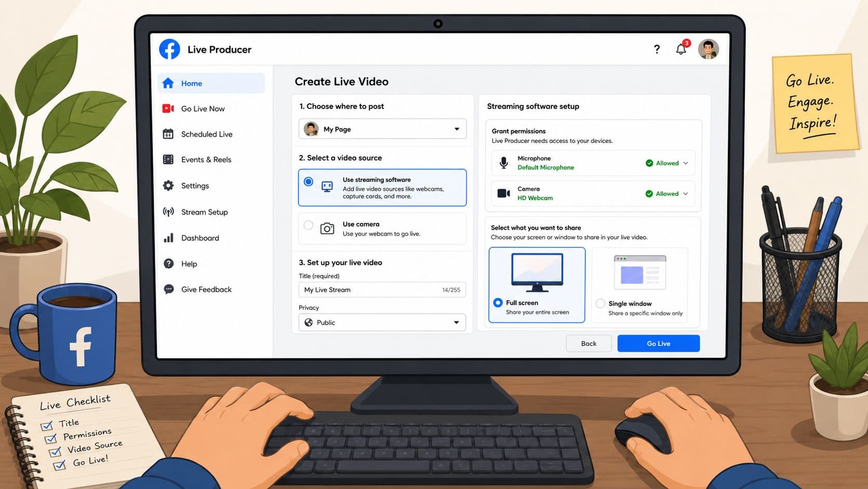Click Events & Reels film icon
The width and height of the screenshot is (868, 489).
[x=168, y=160]
